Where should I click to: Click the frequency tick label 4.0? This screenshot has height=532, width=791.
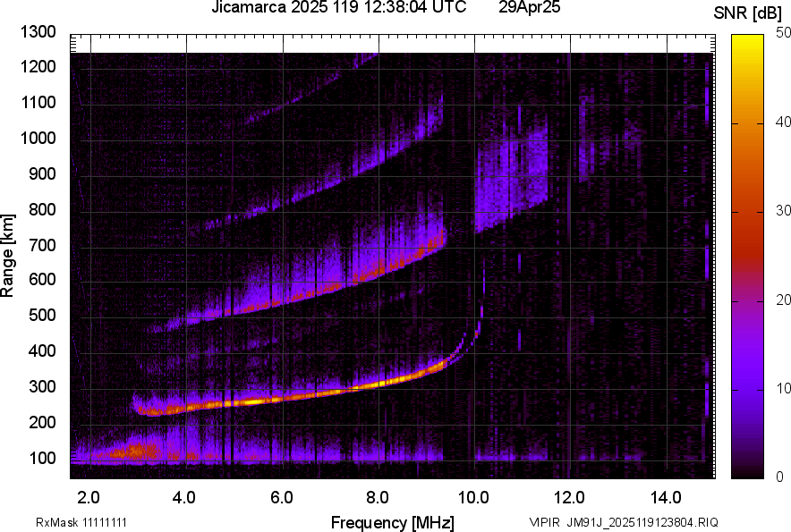[x=184, y=498]
